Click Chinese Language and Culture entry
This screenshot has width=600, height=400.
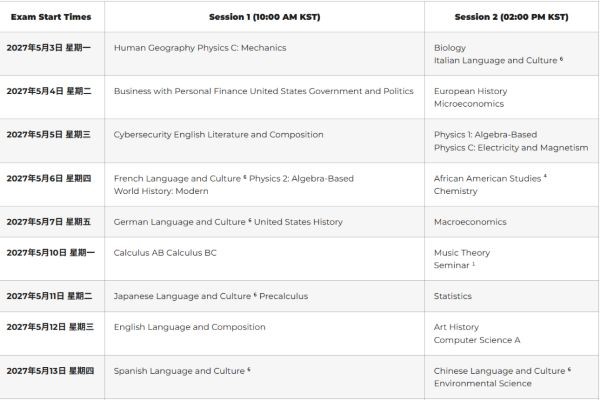coord(499,371)
